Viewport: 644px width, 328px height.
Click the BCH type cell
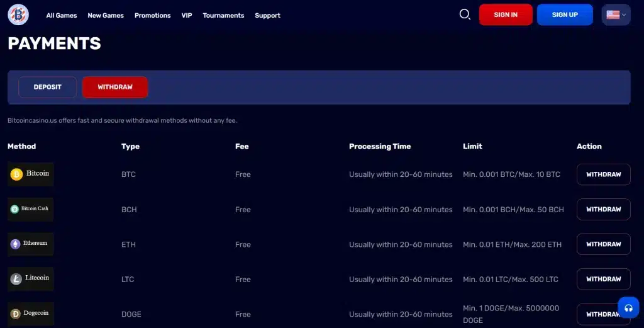click(129, 210)
